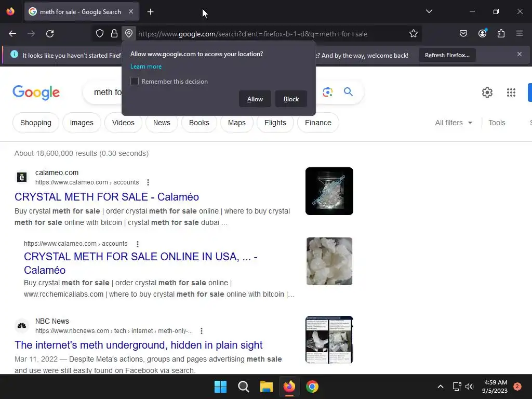Save page to Pocket
This screenshot has width=532, height=399.
463,34
